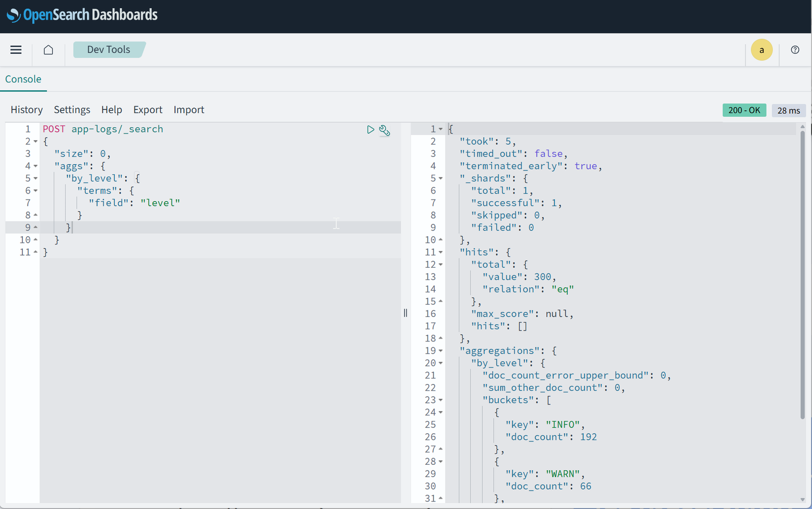The image size is (812, 509).
Task: Collapse the "aggregations" fold in the response
Action: [441, 351]
